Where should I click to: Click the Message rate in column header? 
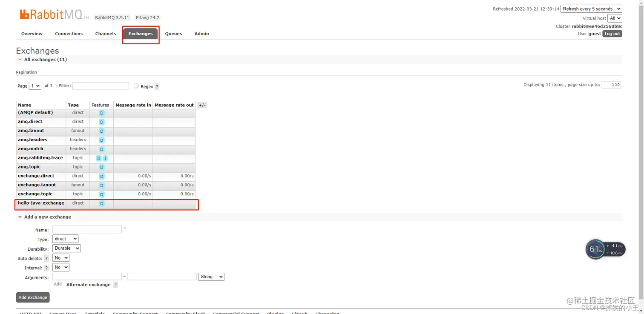point(133,105)
